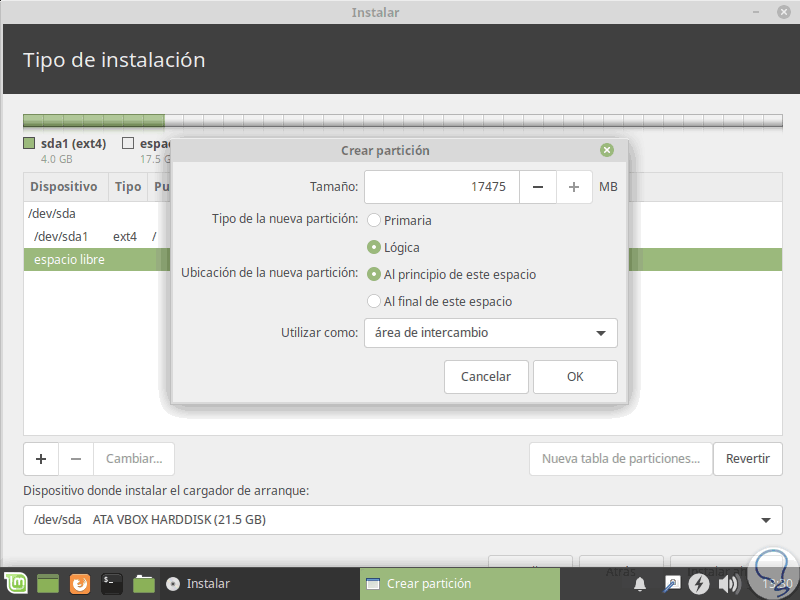The image size is (800, 600).
Task: Edit the Tamaño size input field
Action: pyautogui.click(x=441, y=186)
